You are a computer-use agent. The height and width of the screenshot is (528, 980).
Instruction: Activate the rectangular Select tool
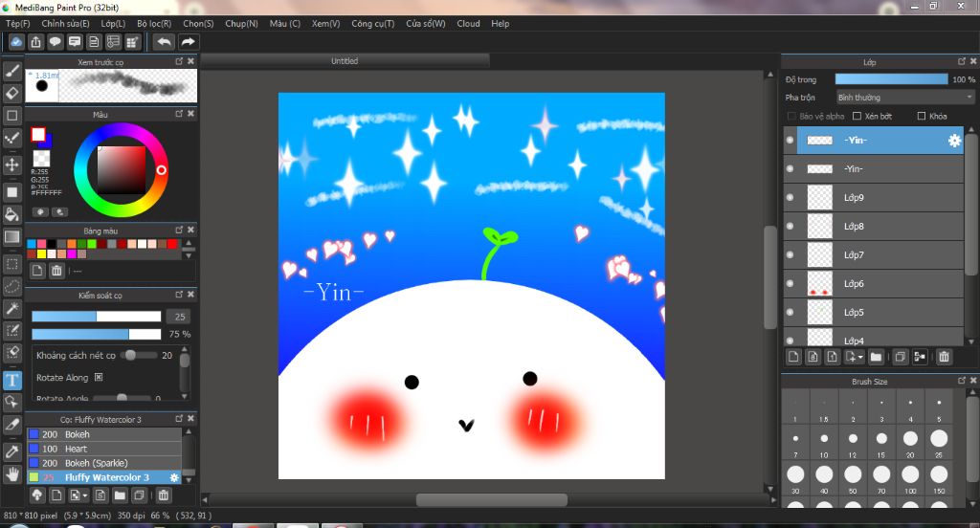[x=11, y=264]
